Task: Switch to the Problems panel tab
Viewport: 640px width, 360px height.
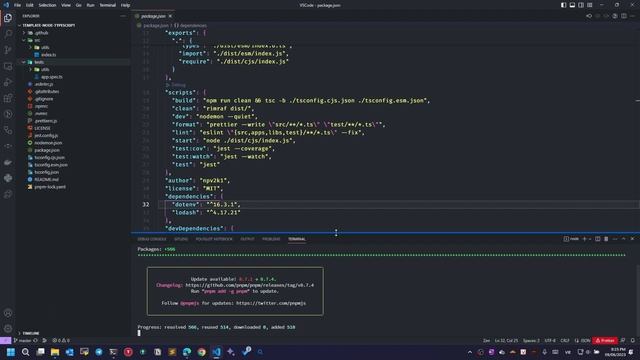Action: pyautogui.click(x=271, y=239)
